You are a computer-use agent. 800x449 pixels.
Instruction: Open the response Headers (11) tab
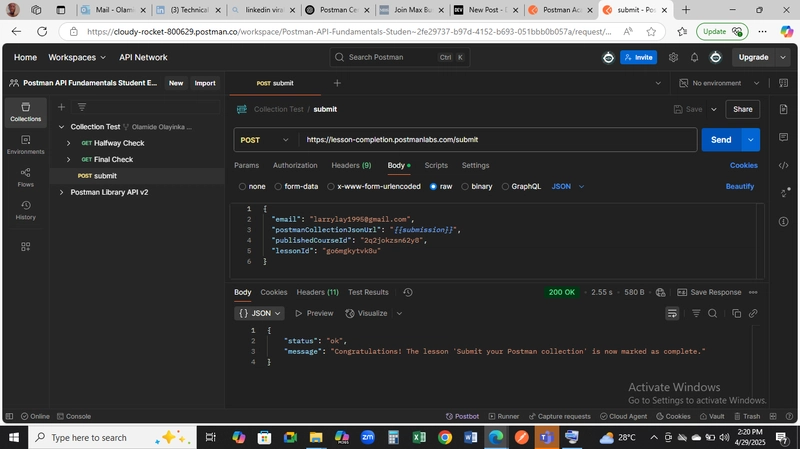317,292
